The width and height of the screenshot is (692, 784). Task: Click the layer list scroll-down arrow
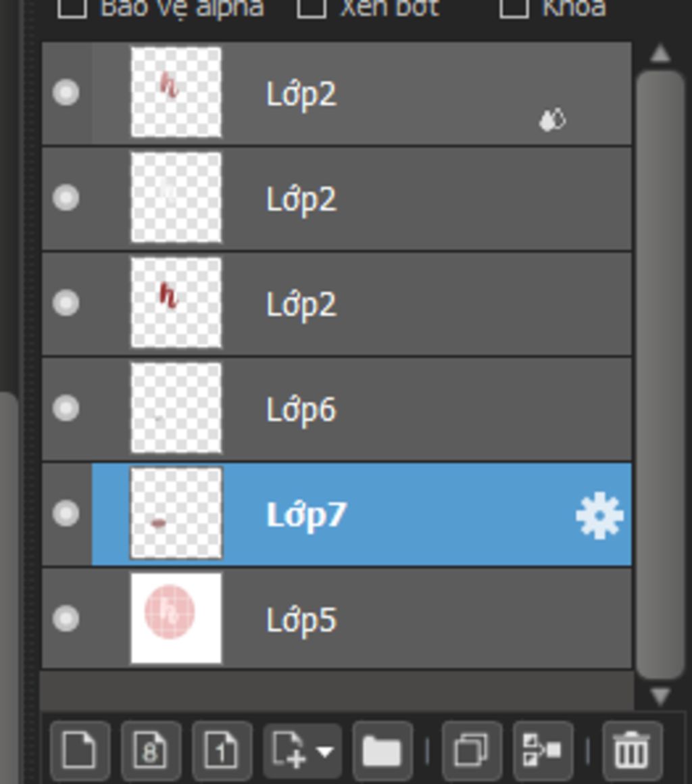point(660,696)
